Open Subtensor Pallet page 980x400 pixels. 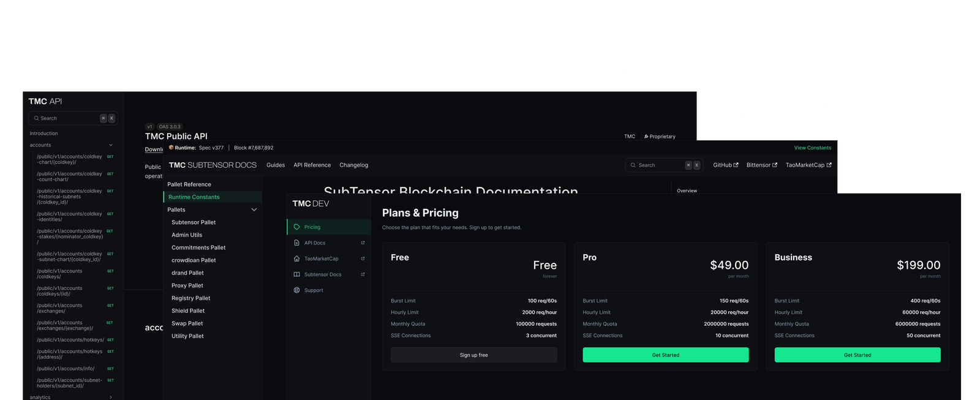tap(194, 222)
